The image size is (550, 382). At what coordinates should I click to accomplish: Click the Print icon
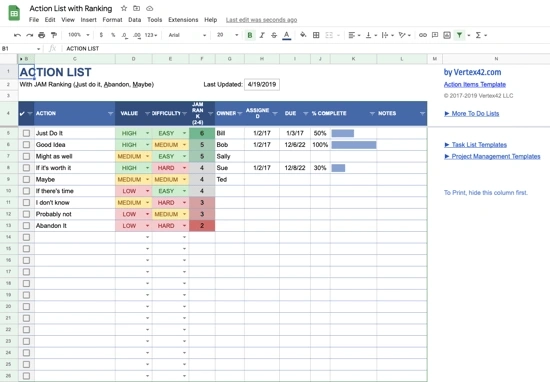point(42,35)
